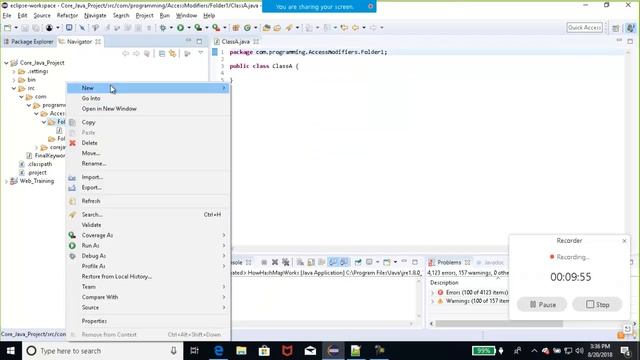
Task: Toggle Show Console on standard output
Action: click(333, 262)
